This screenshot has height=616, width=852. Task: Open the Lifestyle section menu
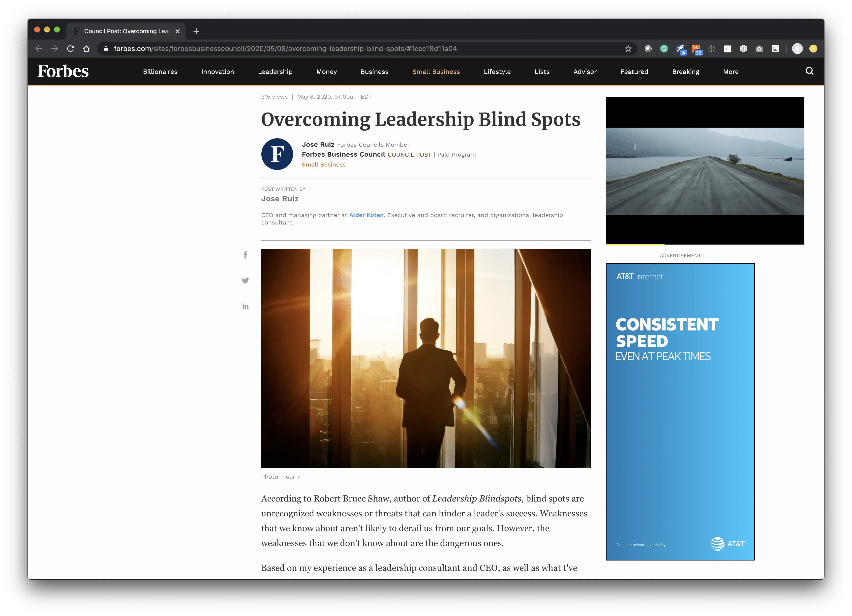click(x=497, y=72)
